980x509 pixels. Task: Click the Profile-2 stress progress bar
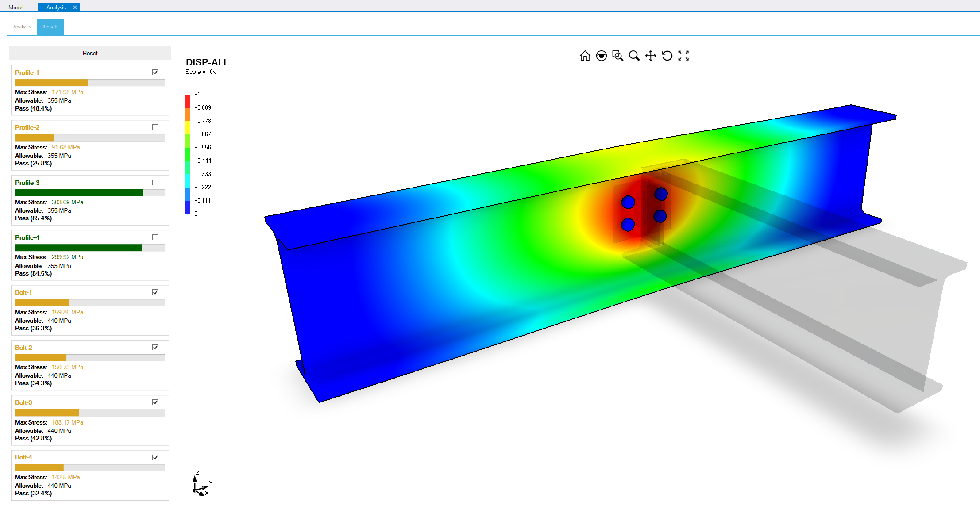tap(90, 138)
